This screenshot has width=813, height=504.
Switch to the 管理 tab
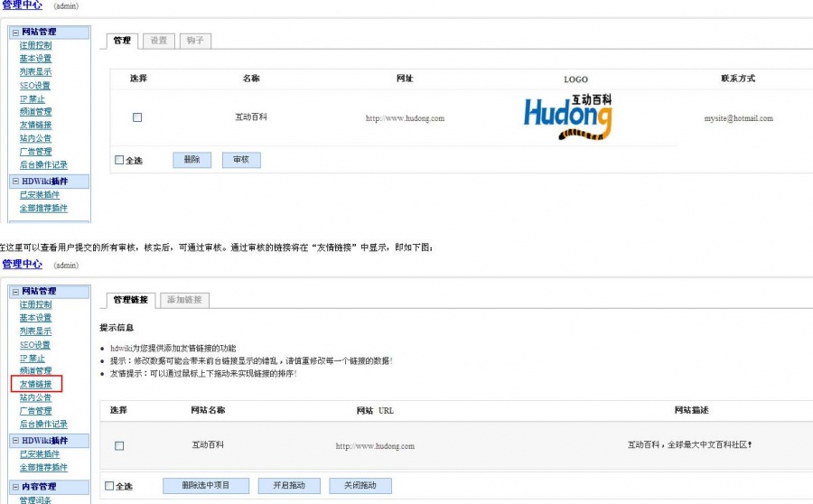click(x=122, y=41)
